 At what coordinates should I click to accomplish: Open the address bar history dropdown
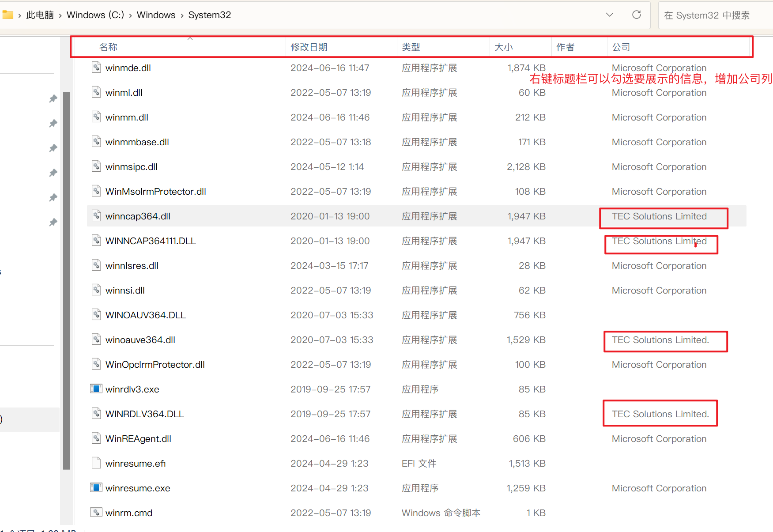click(609, 15)
